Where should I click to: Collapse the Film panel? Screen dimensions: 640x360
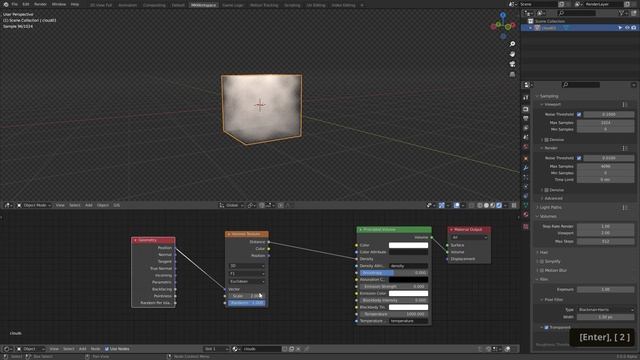tap(543, 279)
